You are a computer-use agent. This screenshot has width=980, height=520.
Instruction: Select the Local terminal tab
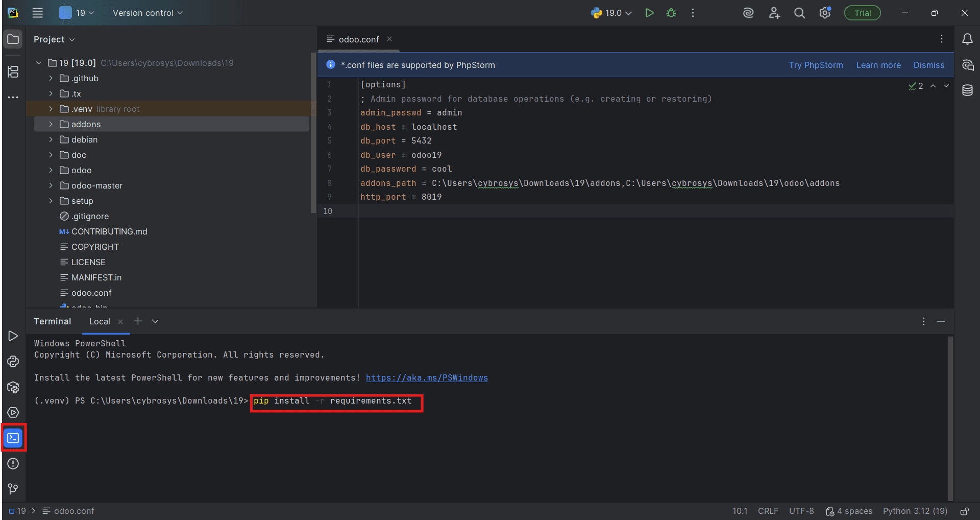(100, 321)
